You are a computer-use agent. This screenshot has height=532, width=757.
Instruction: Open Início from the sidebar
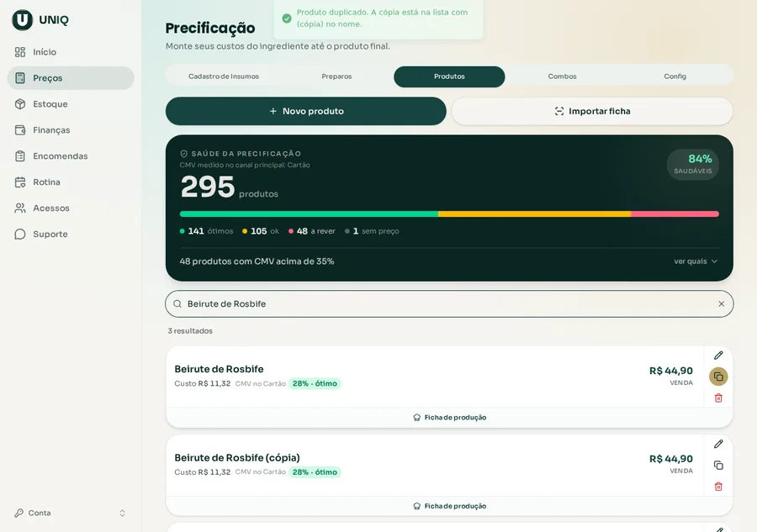click(x=71, y=52)
